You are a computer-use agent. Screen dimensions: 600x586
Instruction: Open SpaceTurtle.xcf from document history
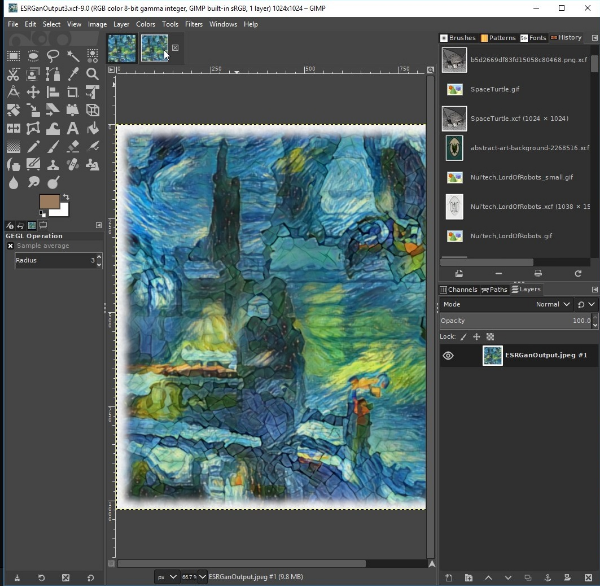pyautogui.click(x=517, y=118)
